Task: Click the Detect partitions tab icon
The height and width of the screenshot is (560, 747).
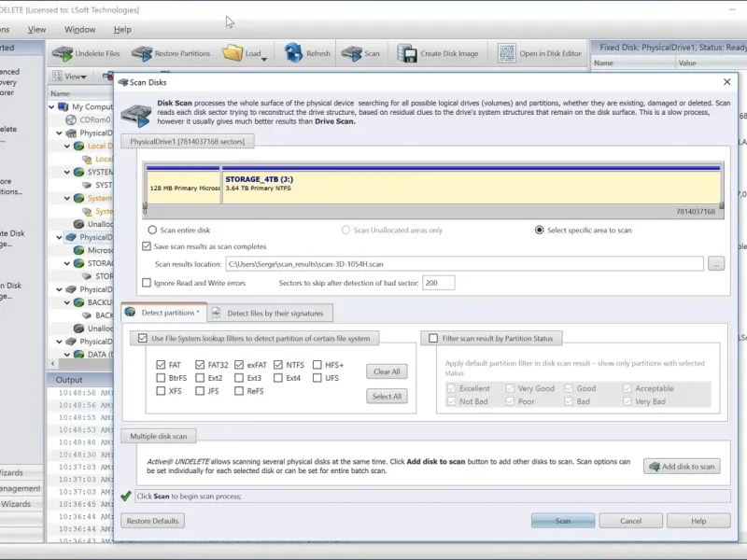Action: click(130, 312)
